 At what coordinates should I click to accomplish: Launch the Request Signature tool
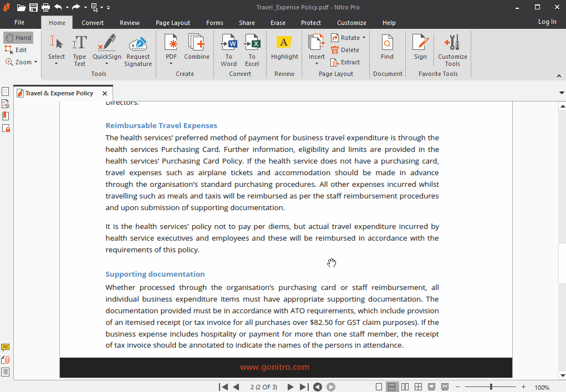point(137,50)
